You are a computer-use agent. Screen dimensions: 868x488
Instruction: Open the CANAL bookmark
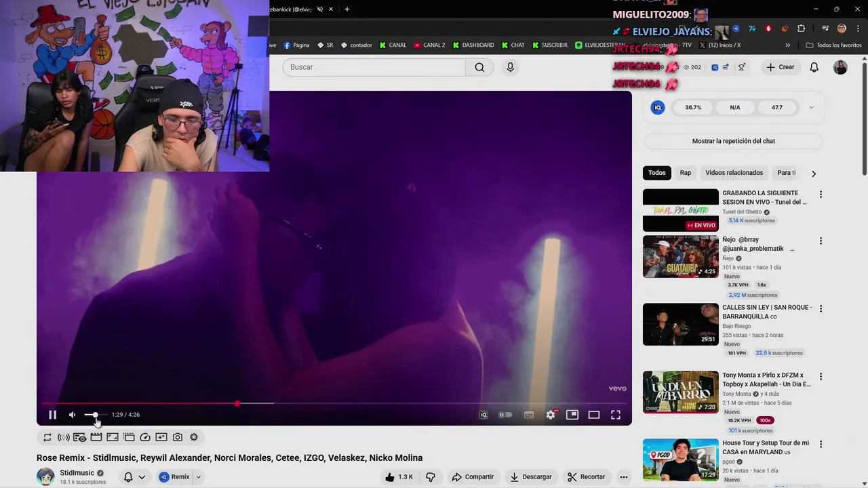point(393,45)
